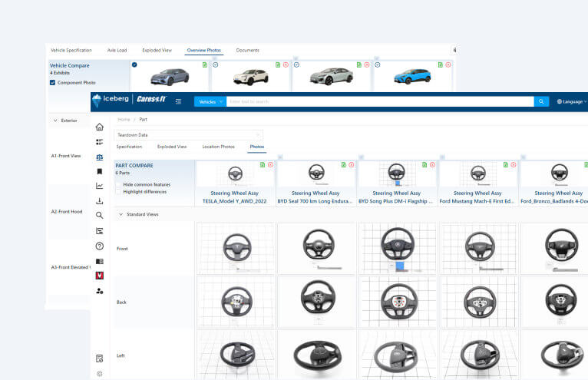Screen dimensions: 588x380
Task: Export BYD Song Plus steering wheel green icon
Action: (424, 165)
